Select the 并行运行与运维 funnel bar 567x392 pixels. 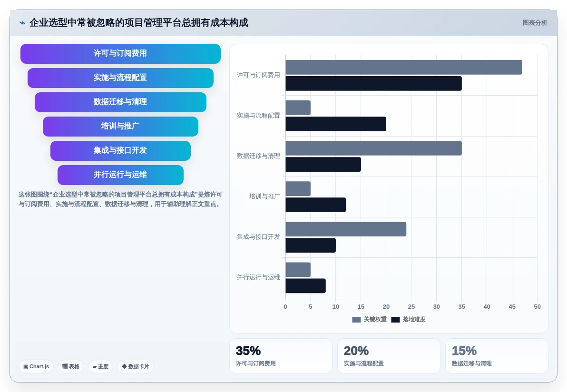pyautogui.click(x=120, y=175)
